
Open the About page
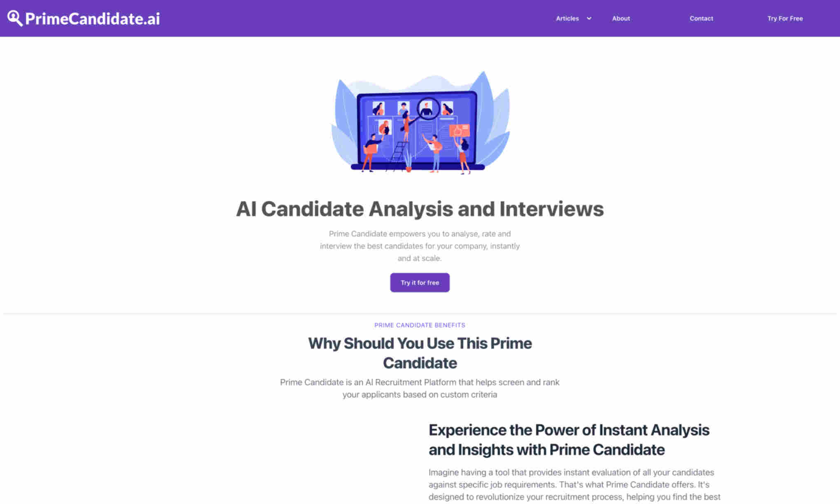621,18
